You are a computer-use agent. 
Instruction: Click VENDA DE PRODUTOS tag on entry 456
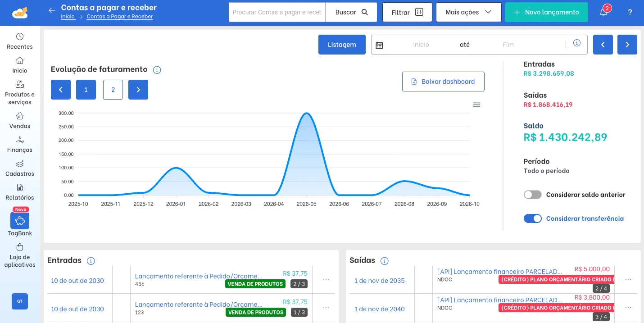255,284
